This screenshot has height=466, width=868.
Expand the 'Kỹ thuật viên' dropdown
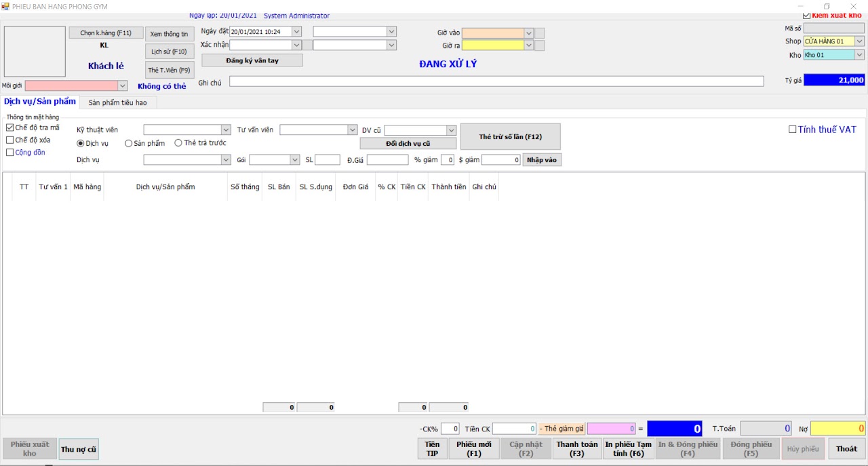click(x=226, y=130)
